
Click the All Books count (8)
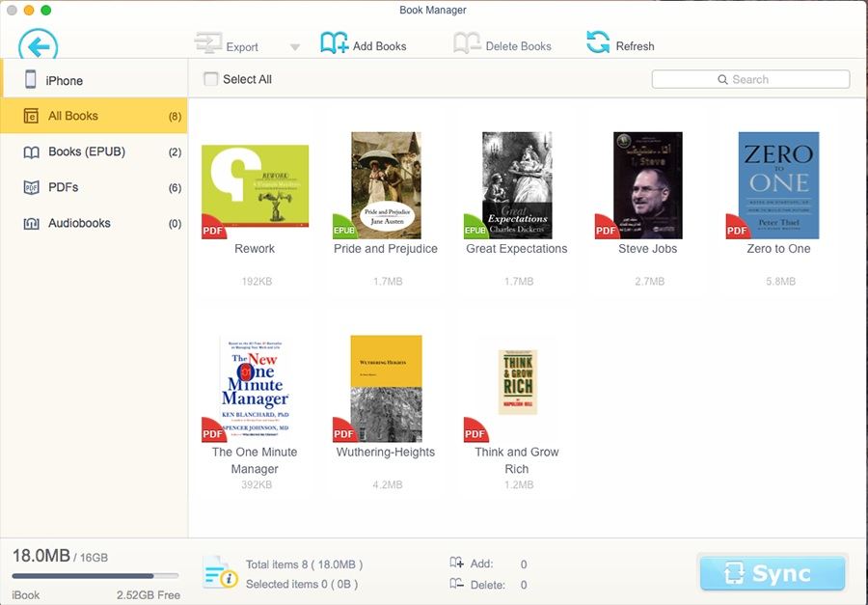175,117
